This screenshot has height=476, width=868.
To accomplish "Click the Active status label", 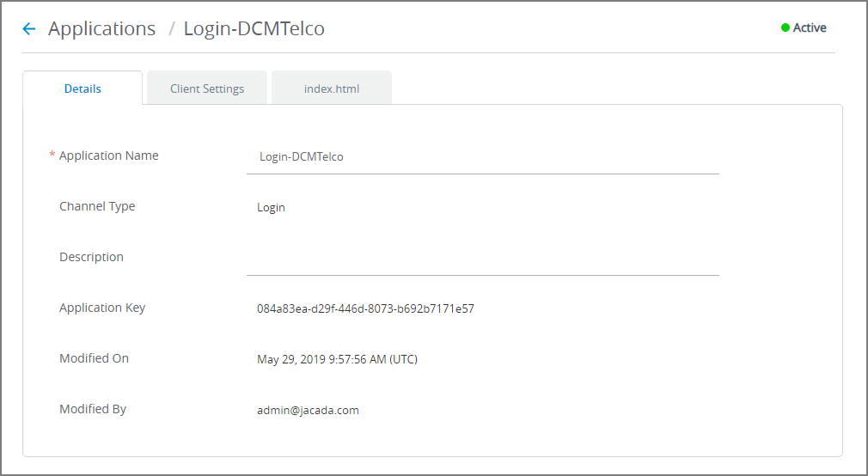I will (x=810, y=27).
